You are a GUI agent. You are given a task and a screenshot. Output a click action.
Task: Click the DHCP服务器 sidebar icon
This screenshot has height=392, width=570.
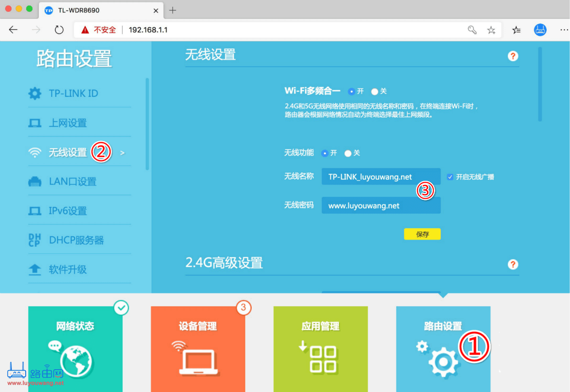pyautogui.click(x=35, y=240)
